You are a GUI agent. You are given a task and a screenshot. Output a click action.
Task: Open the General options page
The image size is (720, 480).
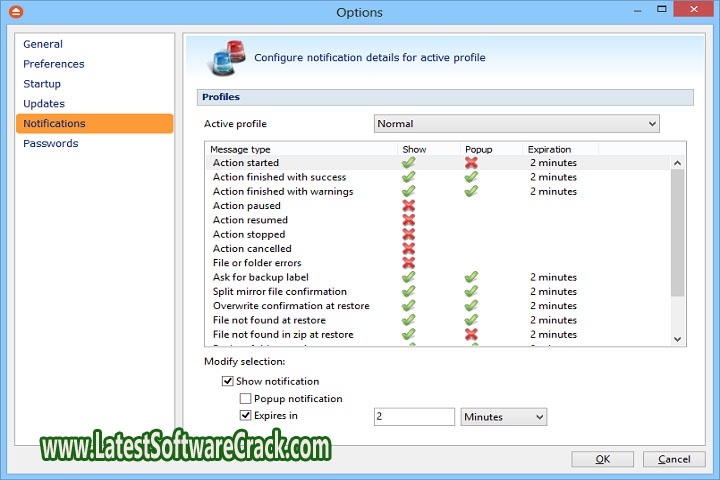point(43,44)
